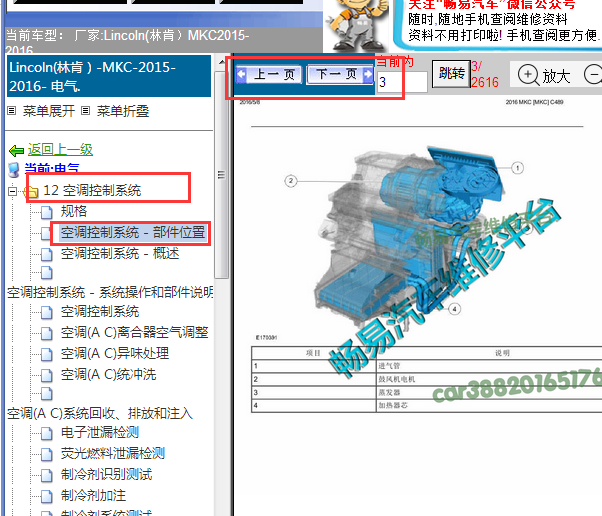Open 空调控制系统 - 概述

pos(120,253)
